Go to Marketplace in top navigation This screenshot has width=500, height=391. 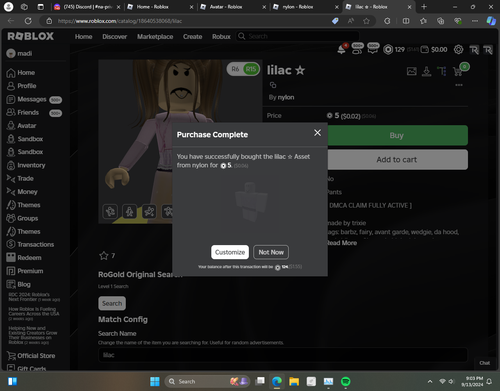[155, 37]
